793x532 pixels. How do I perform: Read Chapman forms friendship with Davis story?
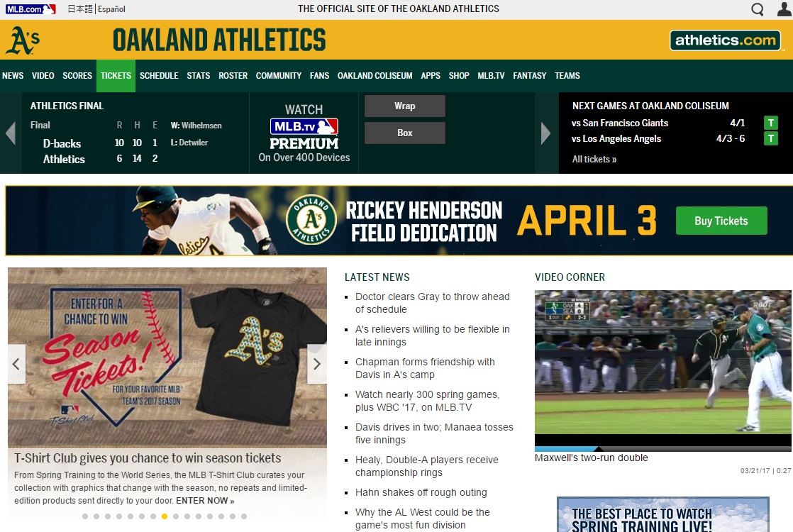pyautogui.click(x=425, y=368)
